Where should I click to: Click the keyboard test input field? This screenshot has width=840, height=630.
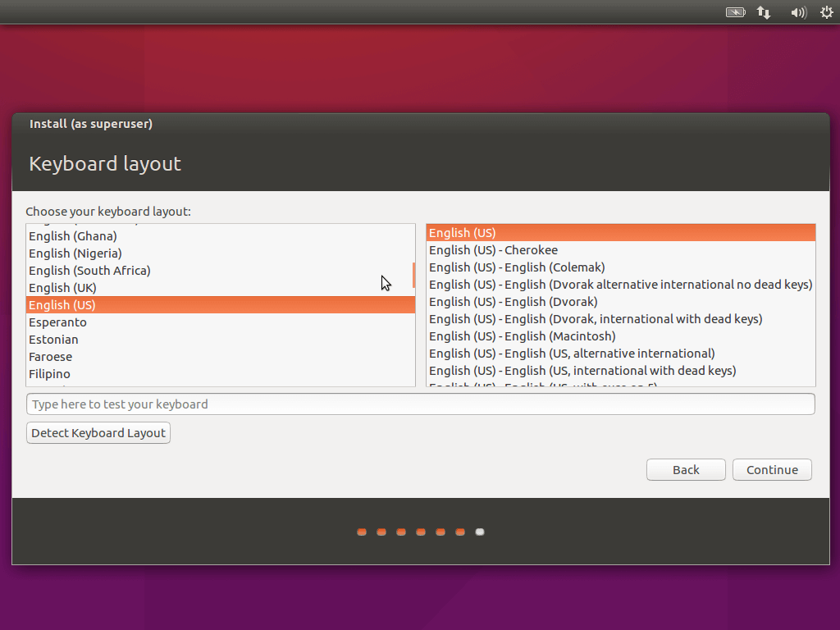(421, 404)
